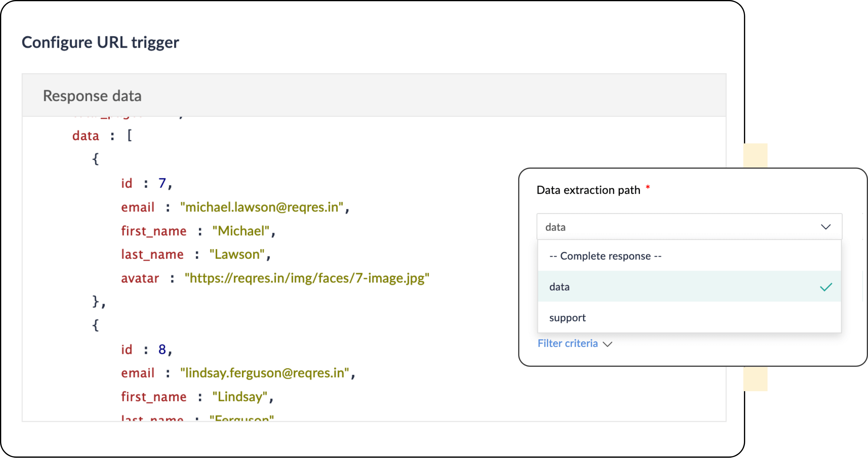Screen dimensions: 868x458
Task: Select the first_name value Lindsay
Action: pyautogui.click(x=240, y=397)
